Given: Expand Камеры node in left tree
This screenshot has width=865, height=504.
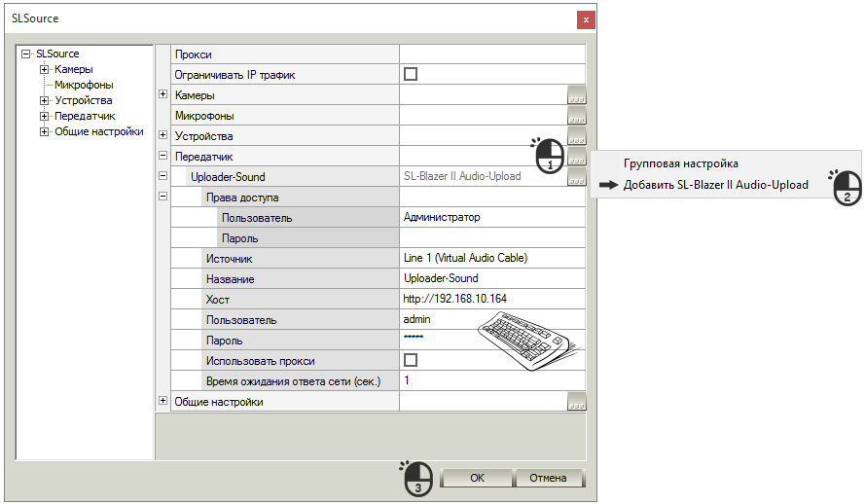Looking at the screenshot, I should (44, 69).
